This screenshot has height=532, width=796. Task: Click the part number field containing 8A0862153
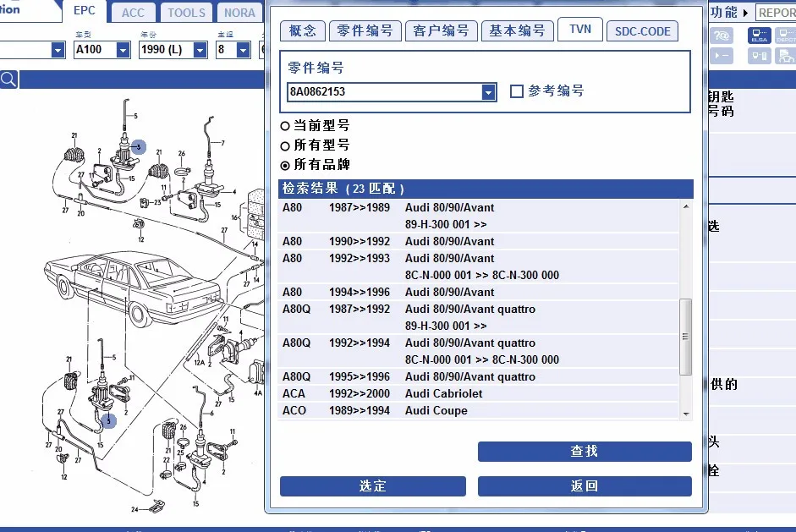coord(385,92)
